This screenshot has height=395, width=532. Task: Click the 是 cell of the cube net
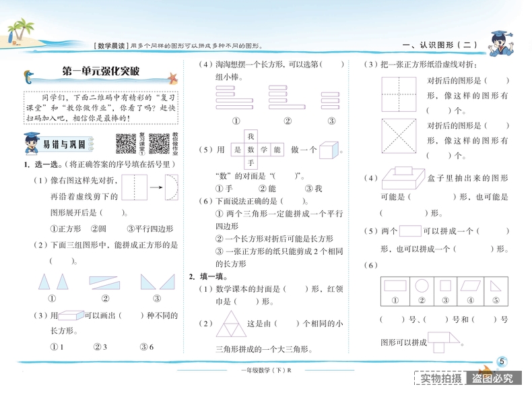click(x=238, y=150)
